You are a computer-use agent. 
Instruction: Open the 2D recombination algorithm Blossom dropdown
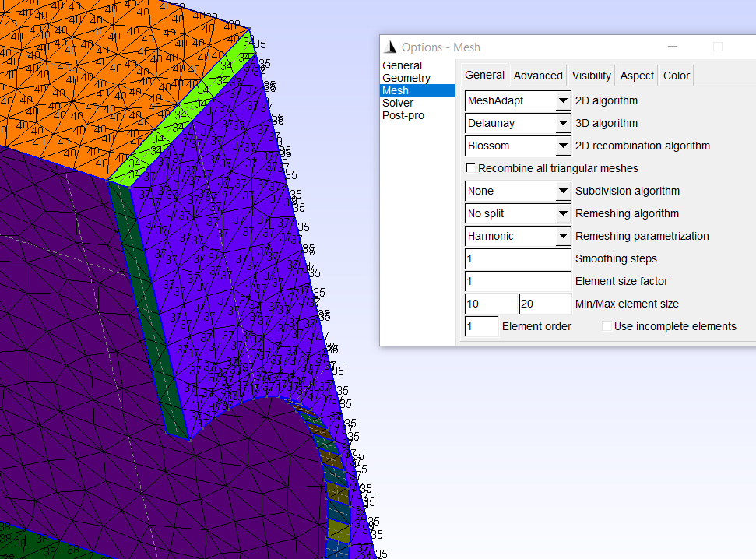pyautogui.click(x=518, y=146)
